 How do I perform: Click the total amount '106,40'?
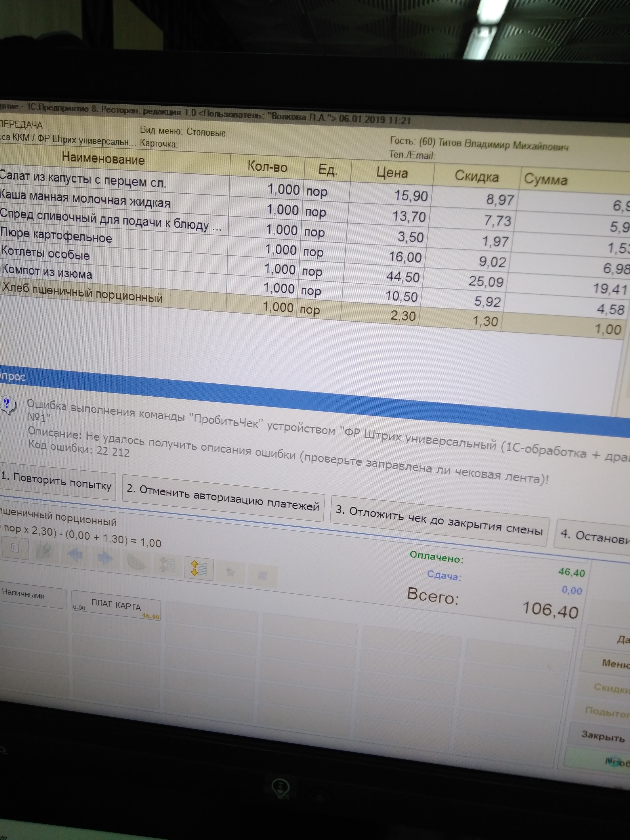coord(551,609)
